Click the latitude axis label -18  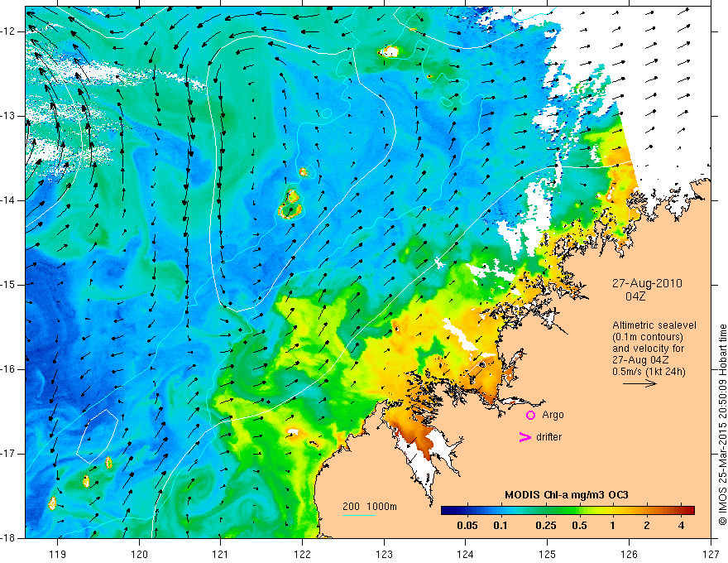8,538
